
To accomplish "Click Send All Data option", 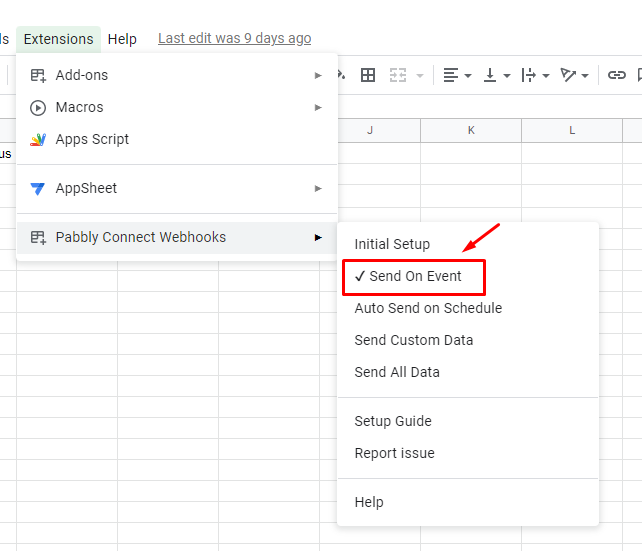I will pos(468,372).
